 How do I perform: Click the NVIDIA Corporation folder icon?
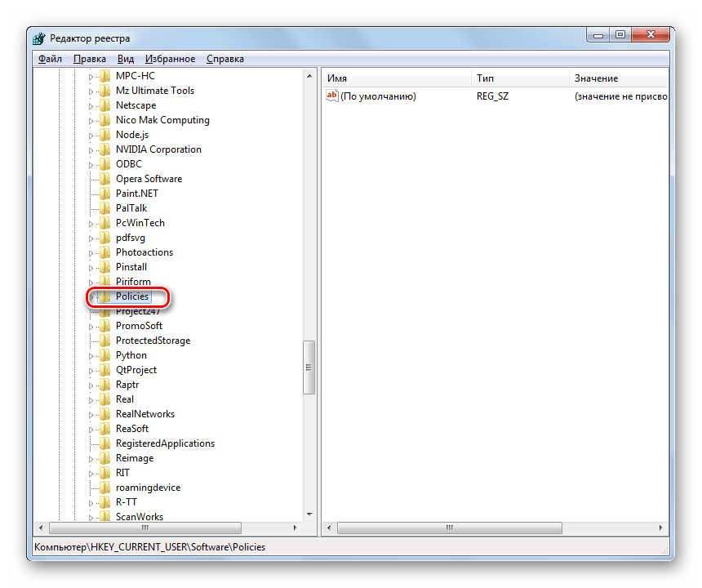pyautogui.click(x=105, y=149)
